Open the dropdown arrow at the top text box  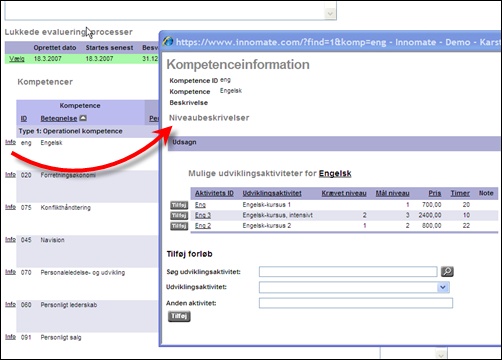click(x=330, y=14)
